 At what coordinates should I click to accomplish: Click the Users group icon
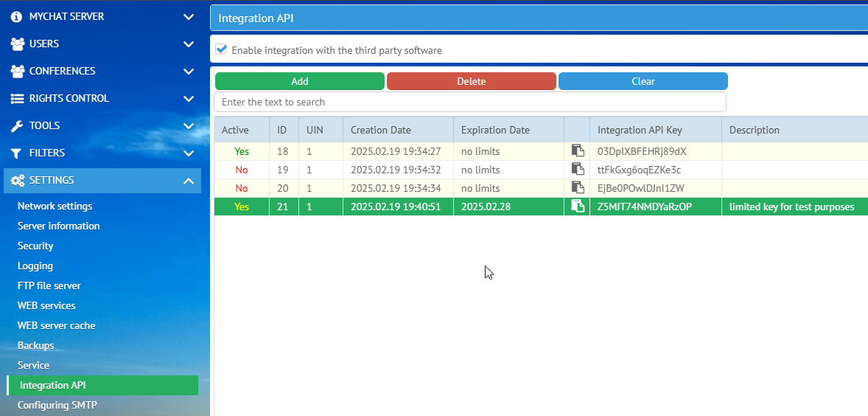(17, 44)
